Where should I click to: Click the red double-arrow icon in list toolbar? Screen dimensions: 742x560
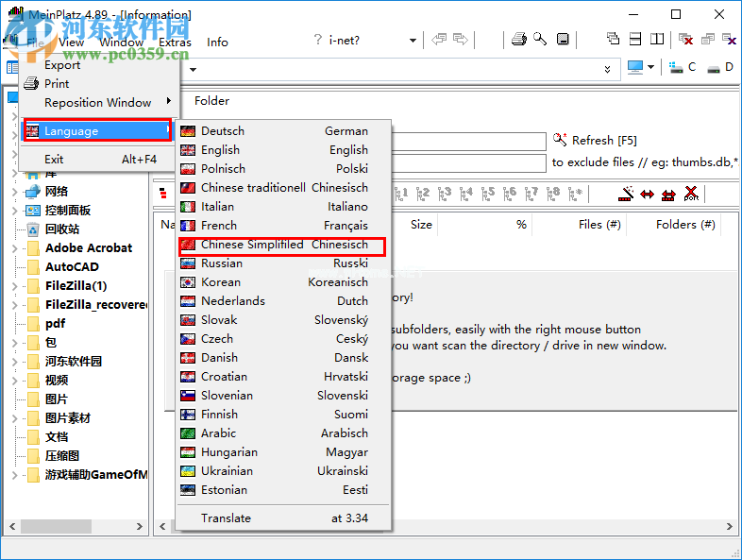[x=648, y=194]
